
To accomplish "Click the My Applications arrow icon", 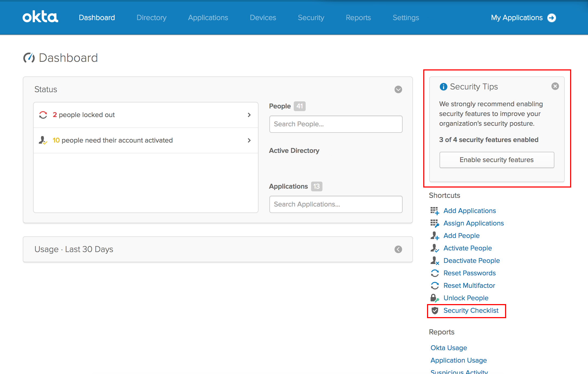I will pyautogui.click(x=551, y=18).
